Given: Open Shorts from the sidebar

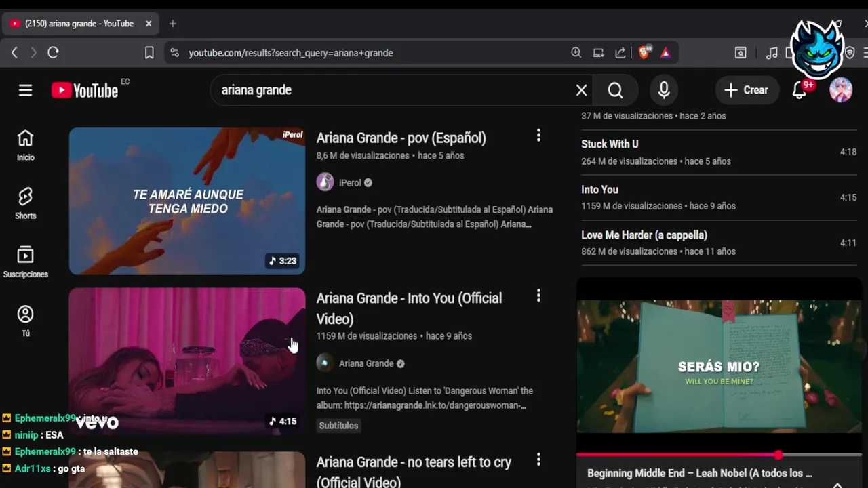Looking at the screenshot, I should click(25, 204).
